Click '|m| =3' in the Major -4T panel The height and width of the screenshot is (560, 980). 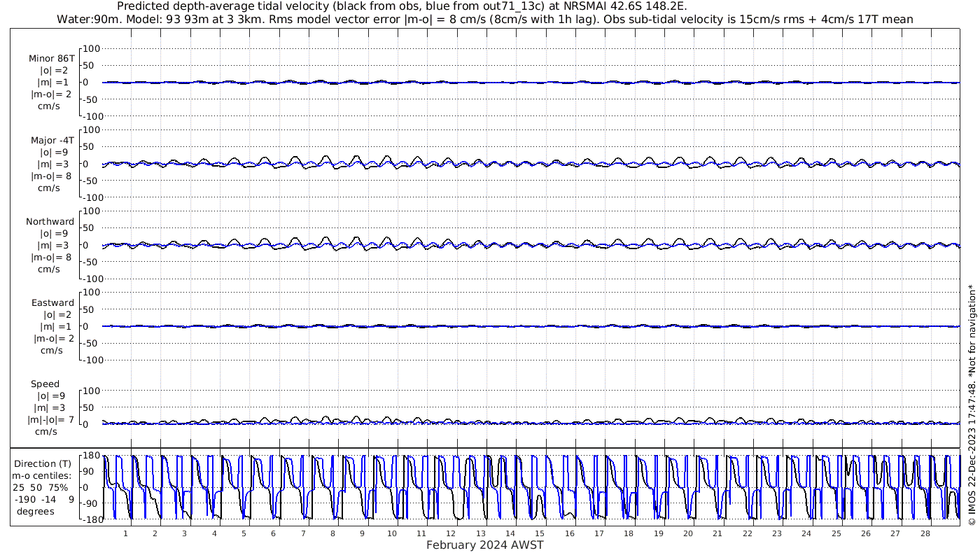point(54,164)
